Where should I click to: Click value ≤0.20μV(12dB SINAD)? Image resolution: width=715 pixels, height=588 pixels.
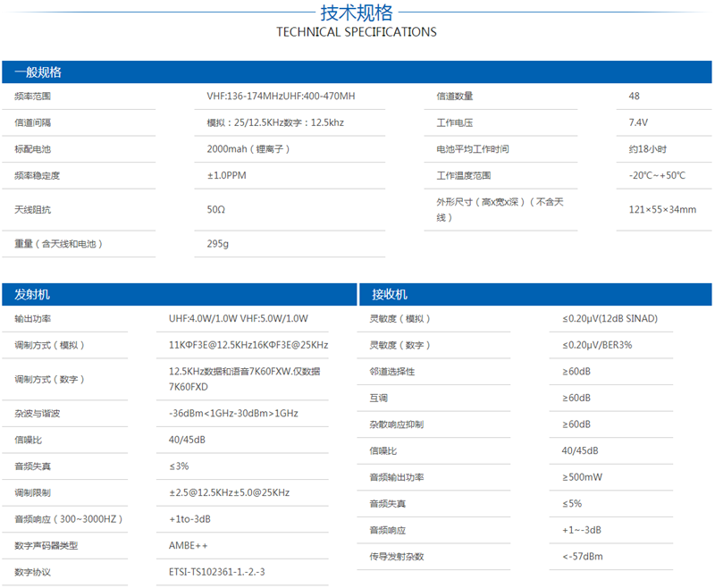click(610, 319)
